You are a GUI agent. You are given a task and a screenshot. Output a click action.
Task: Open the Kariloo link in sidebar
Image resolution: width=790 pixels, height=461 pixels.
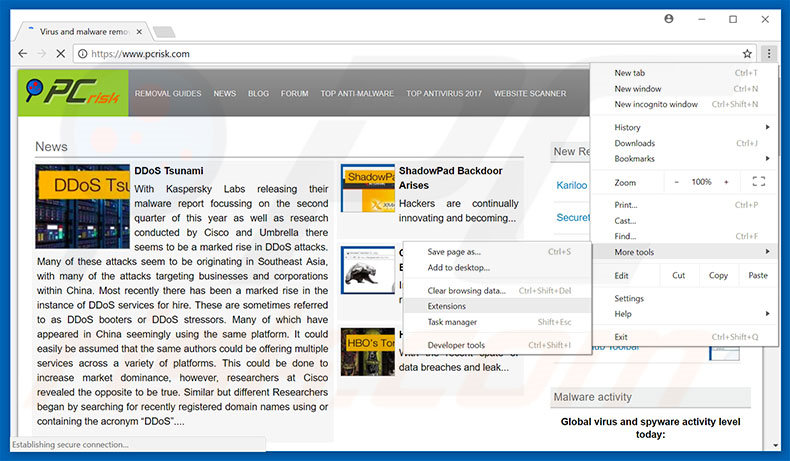pyautogui.click(x=571, y=185)
